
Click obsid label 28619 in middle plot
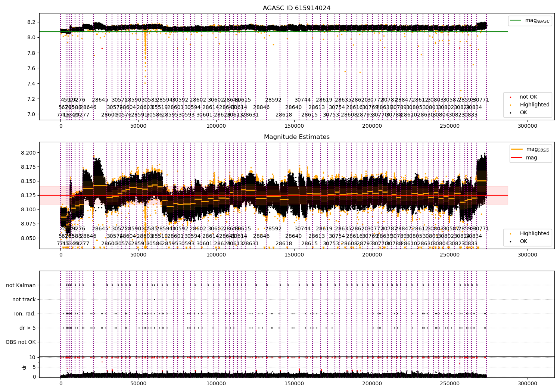324,229
